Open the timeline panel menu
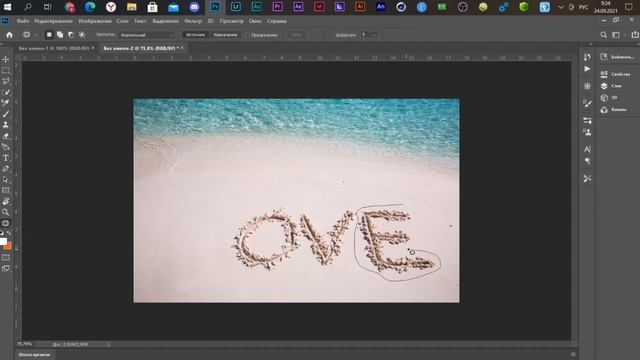Screen dimensions: 640x360 (x=573, y=355)
